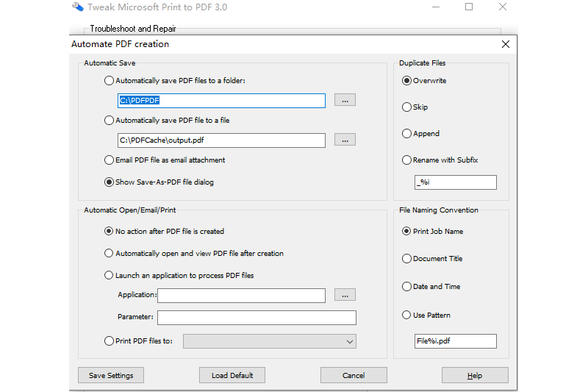
Task: Click the Application path input field
Action: click(241, 296)
